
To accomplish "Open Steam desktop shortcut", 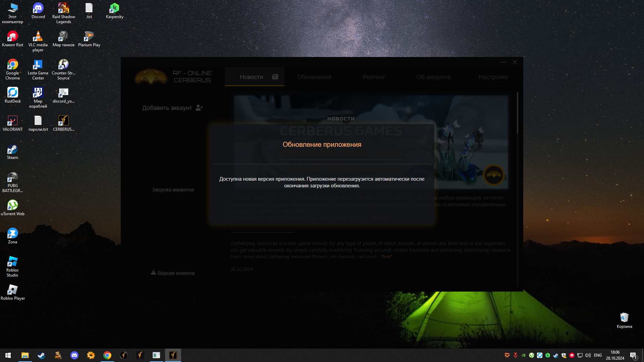I will 12,152.
